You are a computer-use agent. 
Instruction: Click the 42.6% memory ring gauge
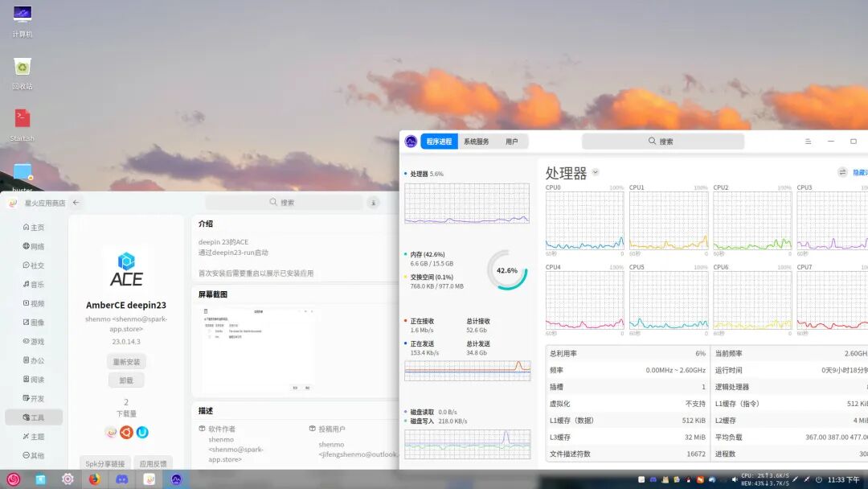(507, 270)
